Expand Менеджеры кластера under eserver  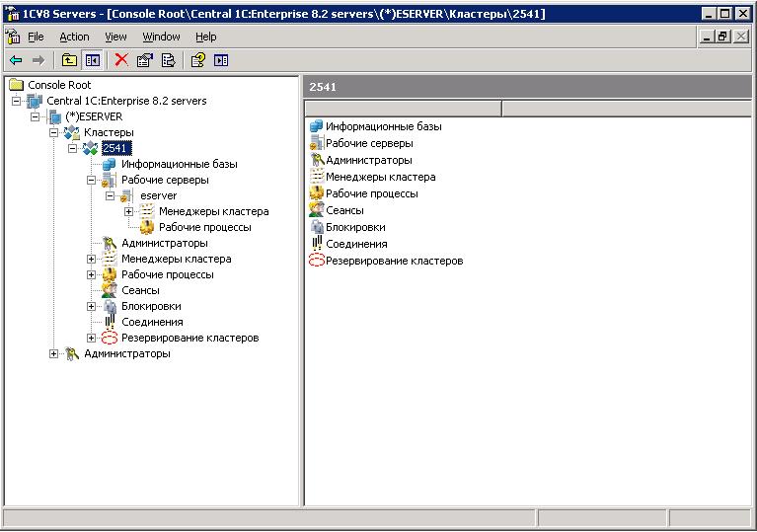(x=129, y=211)
